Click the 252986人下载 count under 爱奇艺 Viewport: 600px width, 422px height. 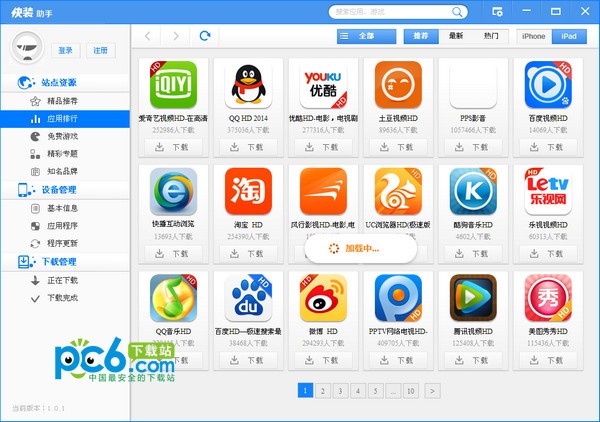[x=173, y=130]
